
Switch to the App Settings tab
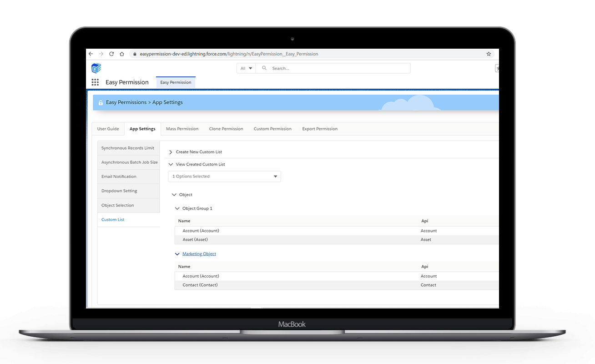click(142, 129)
